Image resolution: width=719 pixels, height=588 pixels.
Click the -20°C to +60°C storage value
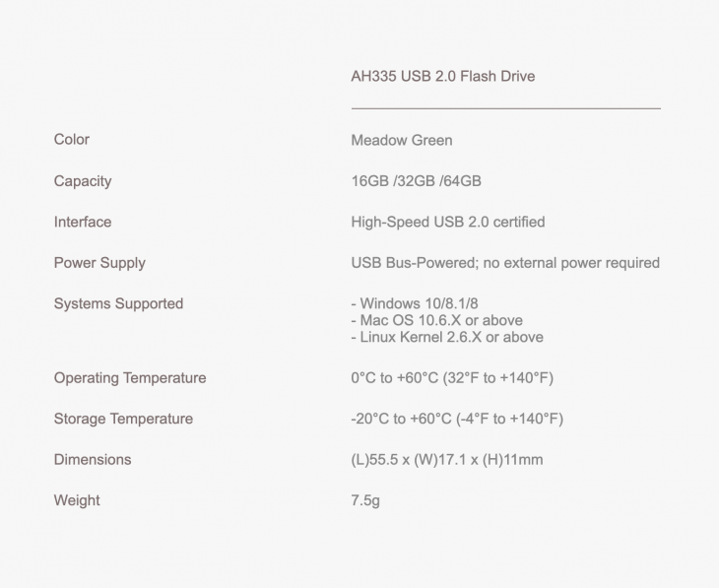point(457,419)
